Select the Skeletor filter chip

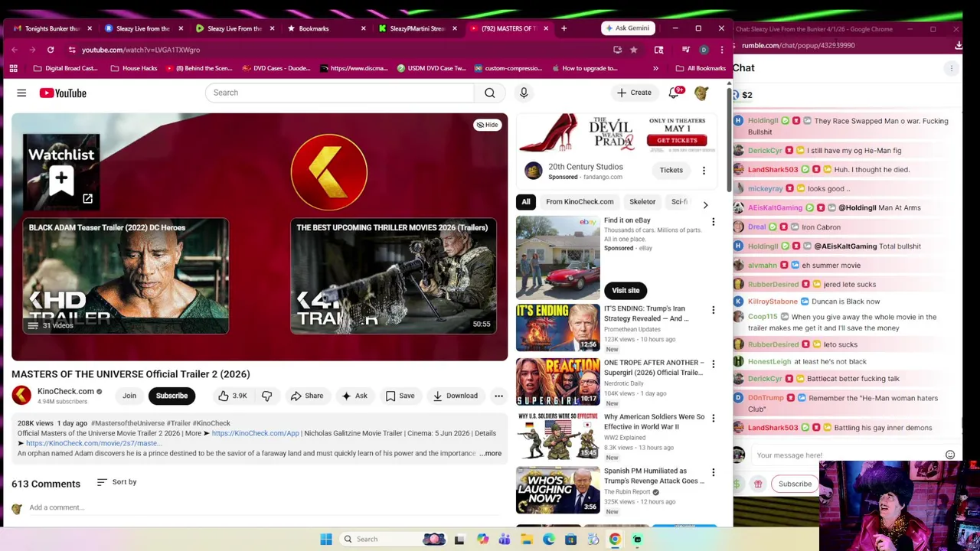642,202
